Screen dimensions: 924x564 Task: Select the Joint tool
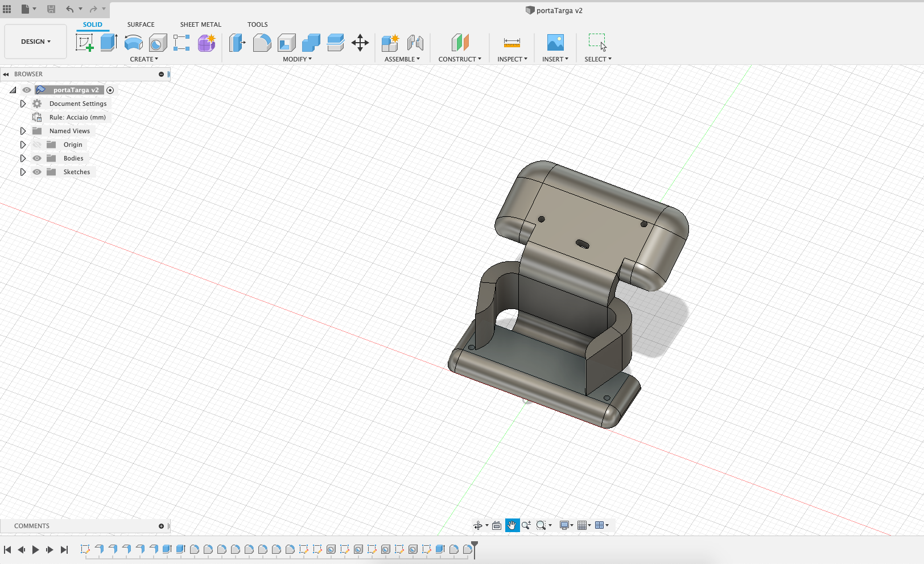click(415, 43)
